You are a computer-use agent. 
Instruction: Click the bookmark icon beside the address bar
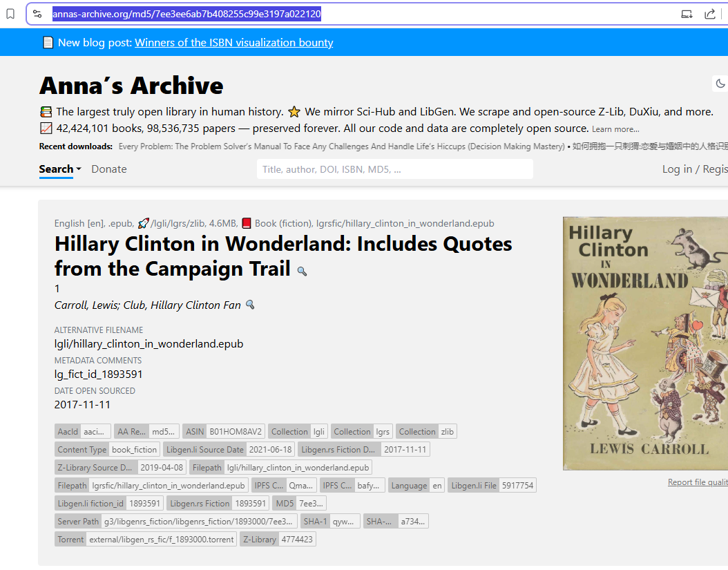point(10,14)
